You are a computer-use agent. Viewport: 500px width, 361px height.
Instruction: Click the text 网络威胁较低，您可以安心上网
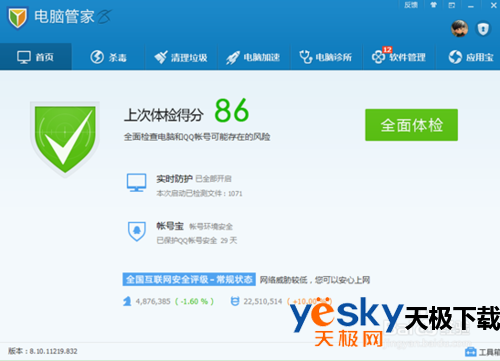(x=315, y=280)
